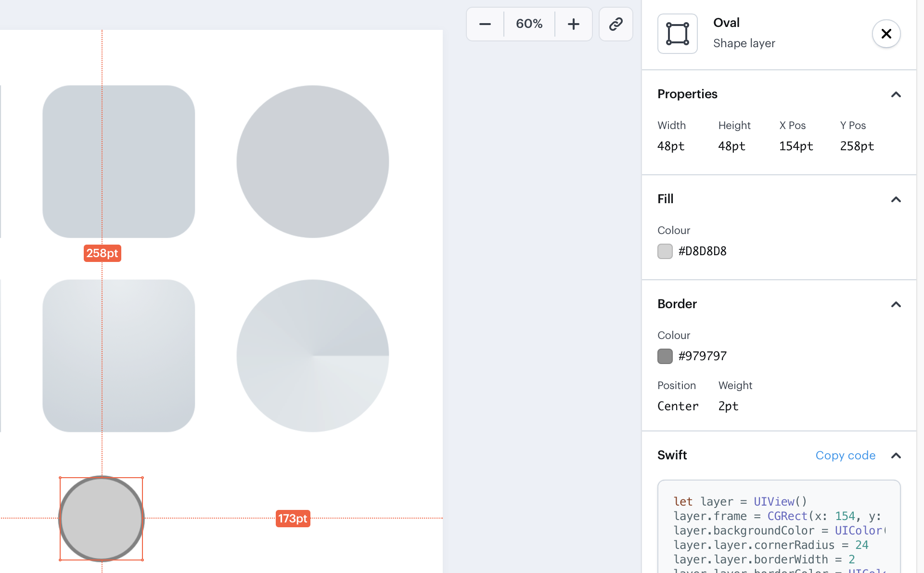Click the #D8D8D8 fill colour swatch

(665, 251)
